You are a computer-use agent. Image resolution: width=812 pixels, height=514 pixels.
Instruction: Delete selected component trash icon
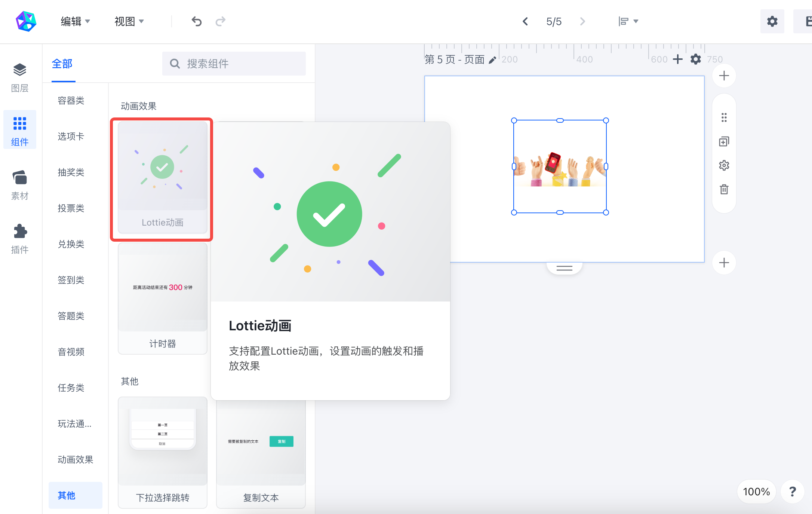[724, 189]
